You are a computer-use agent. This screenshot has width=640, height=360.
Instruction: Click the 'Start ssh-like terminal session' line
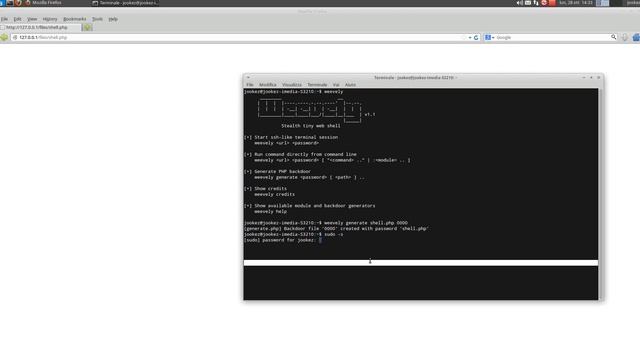tap(291, 138)
